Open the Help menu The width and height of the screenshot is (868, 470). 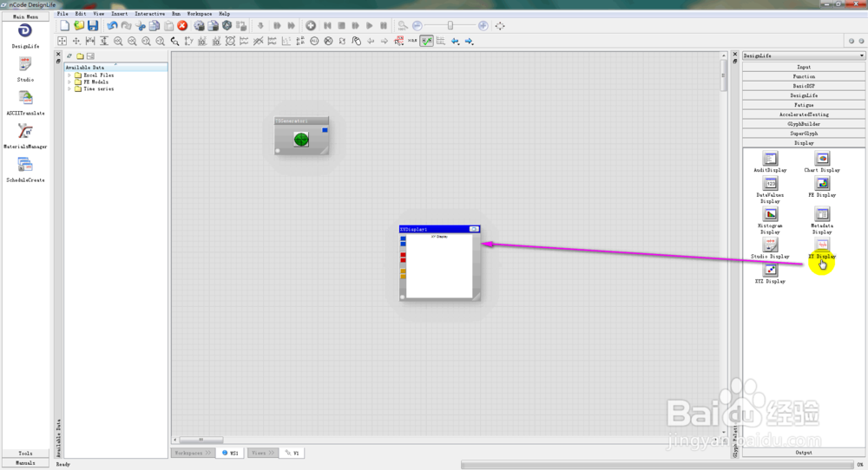pyautogui.click(x=224, y=14)
